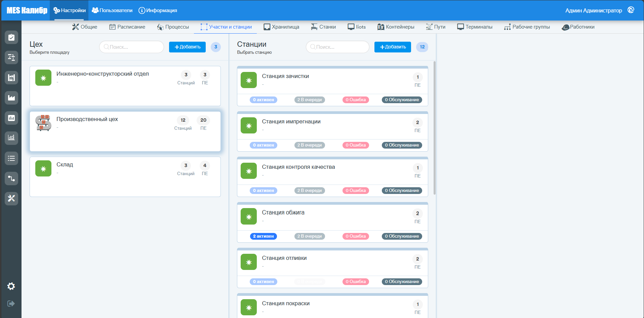This screenshot has width=644, height=318.
Task: Open Станция отливки station name
Action: [284, 258]
